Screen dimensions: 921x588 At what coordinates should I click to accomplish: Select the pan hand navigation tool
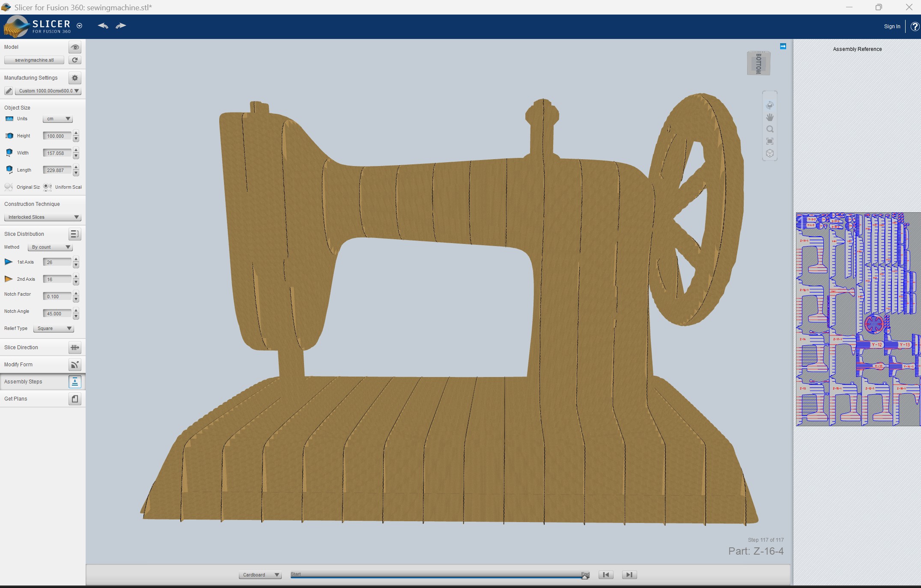tap(770, 117)
